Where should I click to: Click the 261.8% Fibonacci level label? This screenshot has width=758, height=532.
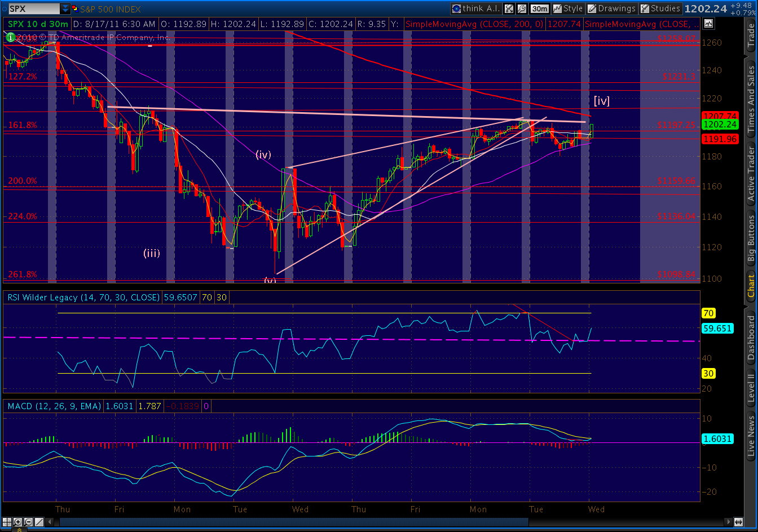click(x=23, y=274)
